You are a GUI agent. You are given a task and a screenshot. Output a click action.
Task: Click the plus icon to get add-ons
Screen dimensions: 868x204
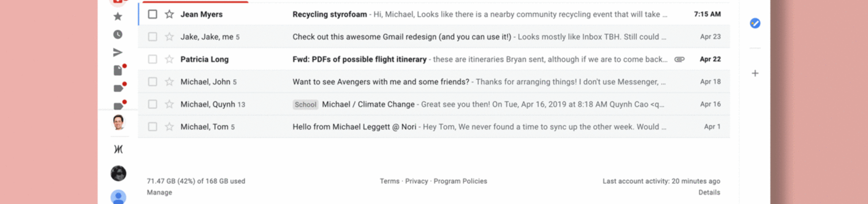(755, 73)
